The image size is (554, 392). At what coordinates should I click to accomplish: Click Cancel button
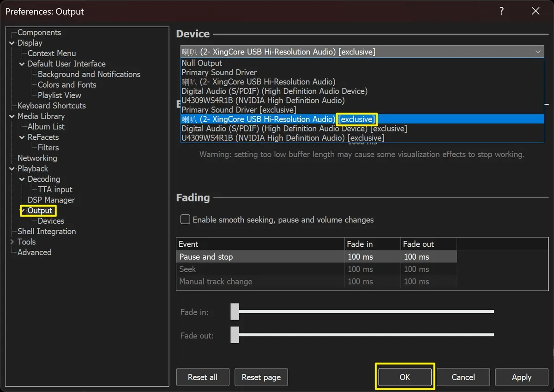pyautogui.click(x=463, y=377)
